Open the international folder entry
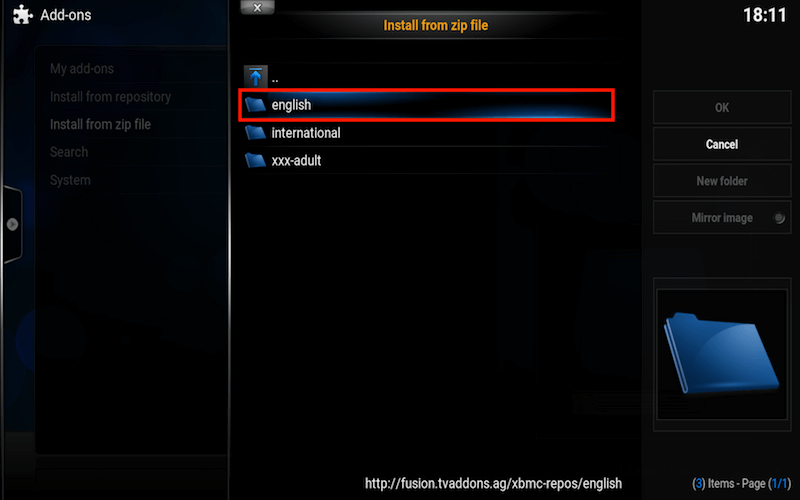This screenshot has width=800, height=500. (427, 133)
